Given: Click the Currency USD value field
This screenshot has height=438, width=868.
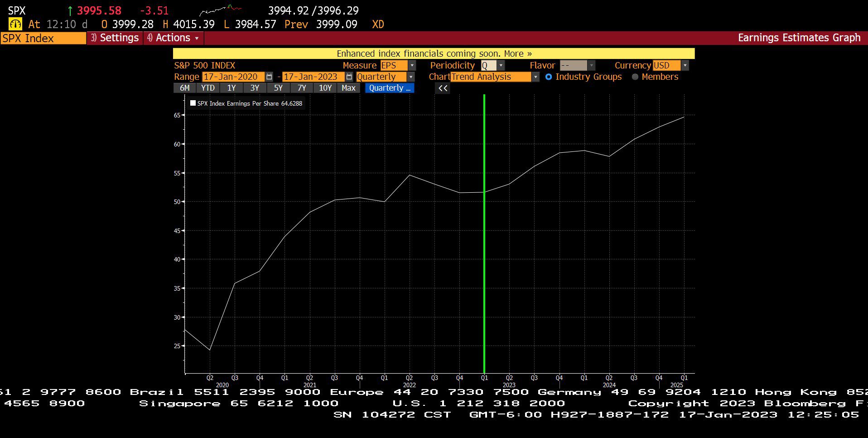Looking at the screenshot, I should click(666, 66).
